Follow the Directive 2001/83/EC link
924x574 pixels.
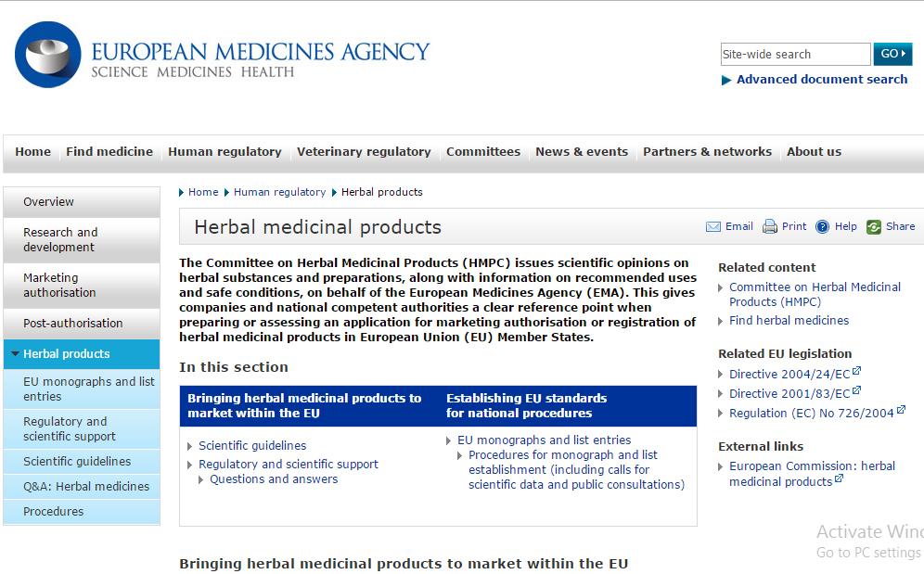pos(789,394)
